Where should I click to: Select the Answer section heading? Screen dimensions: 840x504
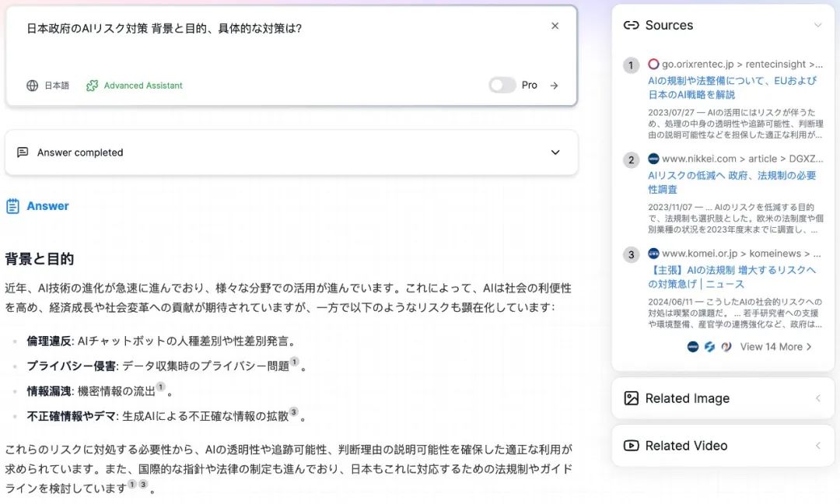point(47,205)
